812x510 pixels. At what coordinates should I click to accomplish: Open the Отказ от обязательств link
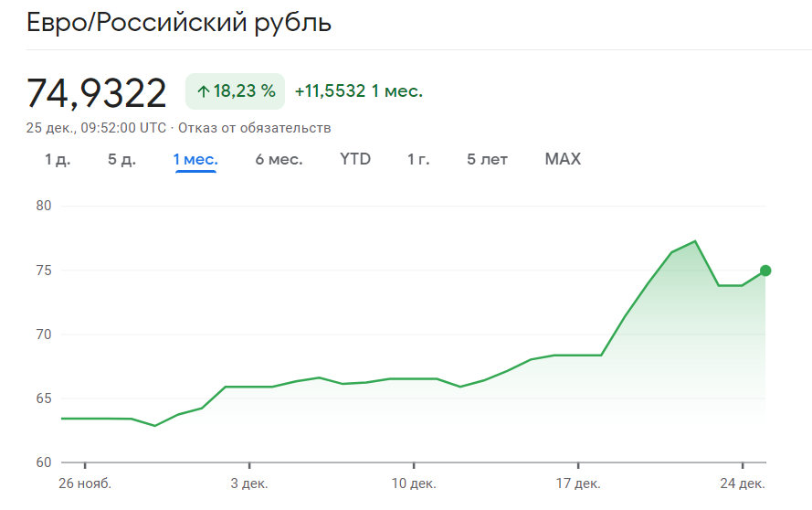(255, 127)
